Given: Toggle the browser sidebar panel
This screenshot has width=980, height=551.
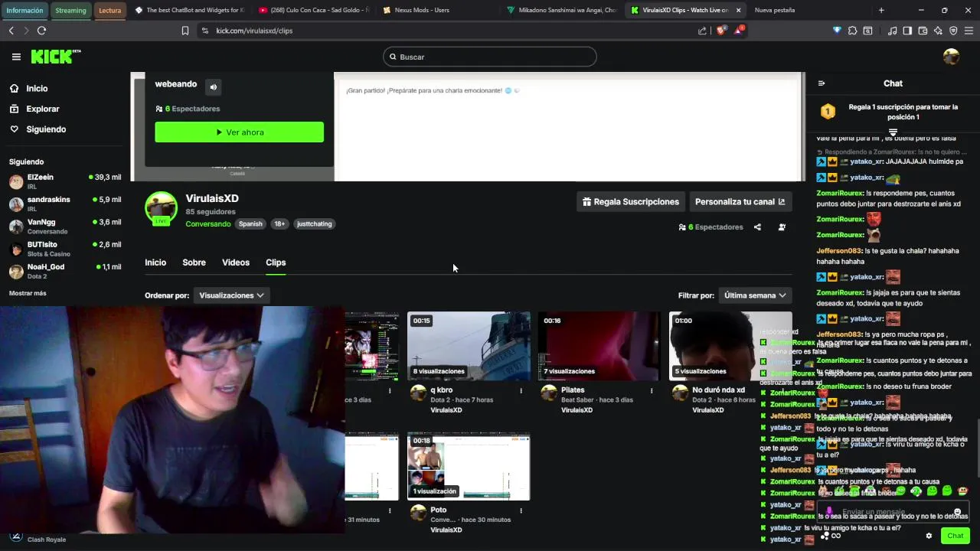Looking at the screenshot, I should point(907,31).
